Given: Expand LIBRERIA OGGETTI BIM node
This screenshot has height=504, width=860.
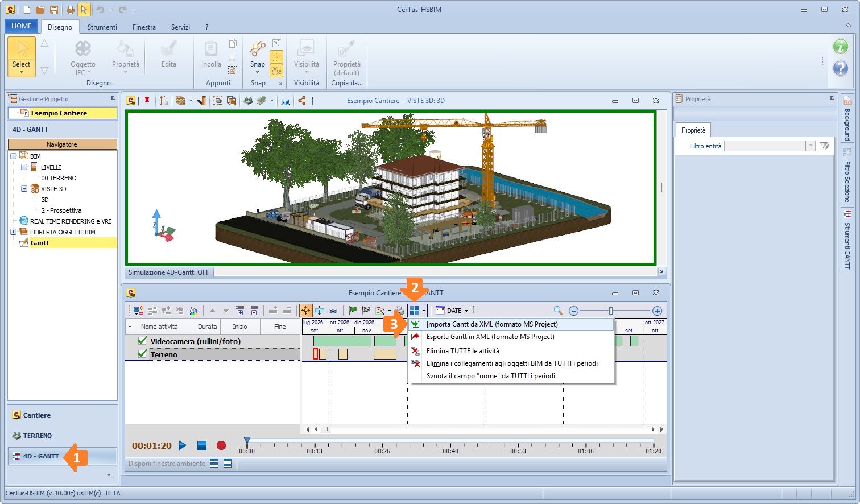Looking at the screenshot, I should [13, 232].
